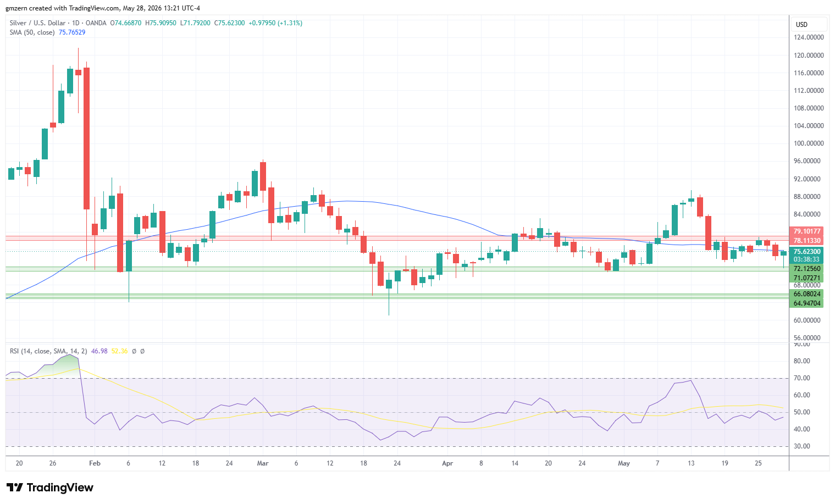
Task: Click the green 64.94704 price tag
Action: (807, 303)
